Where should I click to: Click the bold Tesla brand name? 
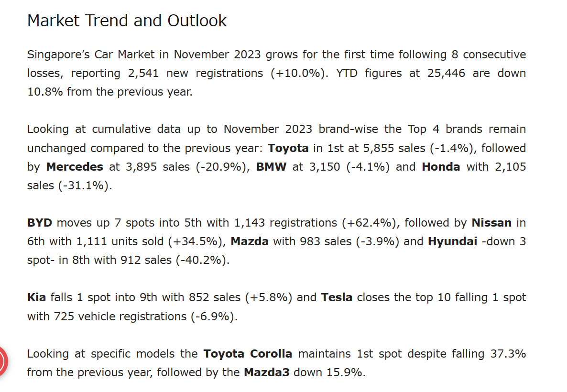click(x=337, y=297)
